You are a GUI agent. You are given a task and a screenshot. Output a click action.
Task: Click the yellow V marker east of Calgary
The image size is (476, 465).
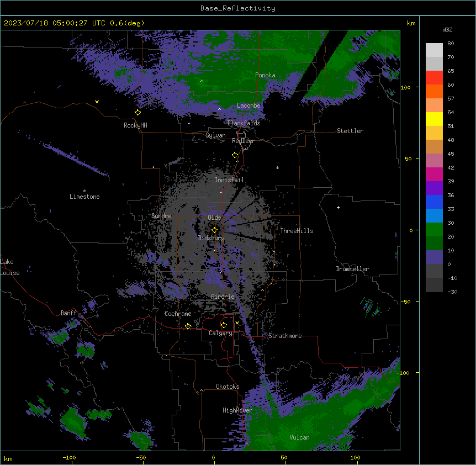[237, 323]
